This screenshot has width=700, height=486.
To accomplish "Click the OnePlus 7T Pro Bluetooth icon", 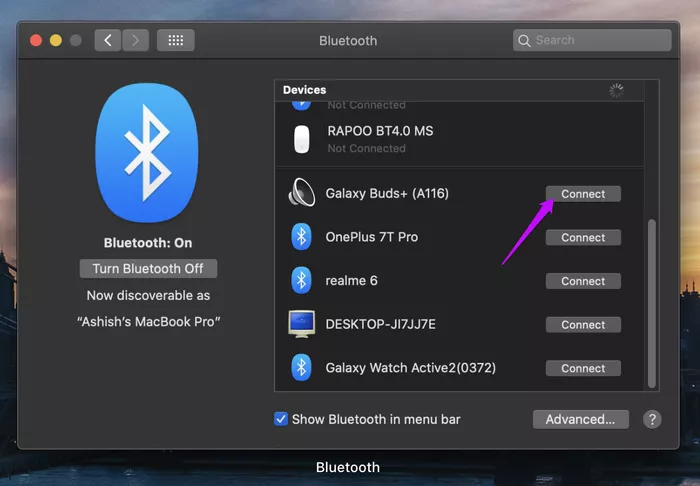I will (301, 237).
